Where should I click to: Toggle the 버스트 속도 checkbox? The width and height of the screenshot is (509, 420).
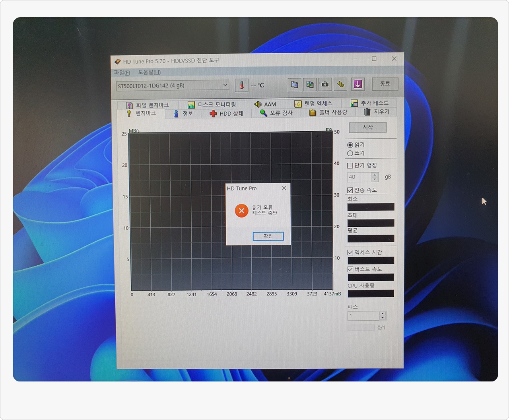coord(350,269)
